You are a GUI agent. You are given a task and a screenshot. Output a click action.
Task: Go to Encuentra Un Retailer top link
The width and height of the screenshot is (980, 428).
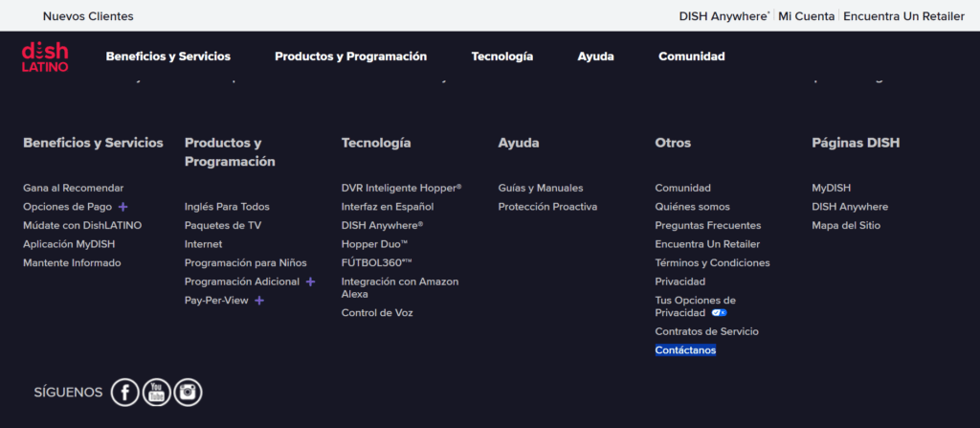click(x=903, y=16)
